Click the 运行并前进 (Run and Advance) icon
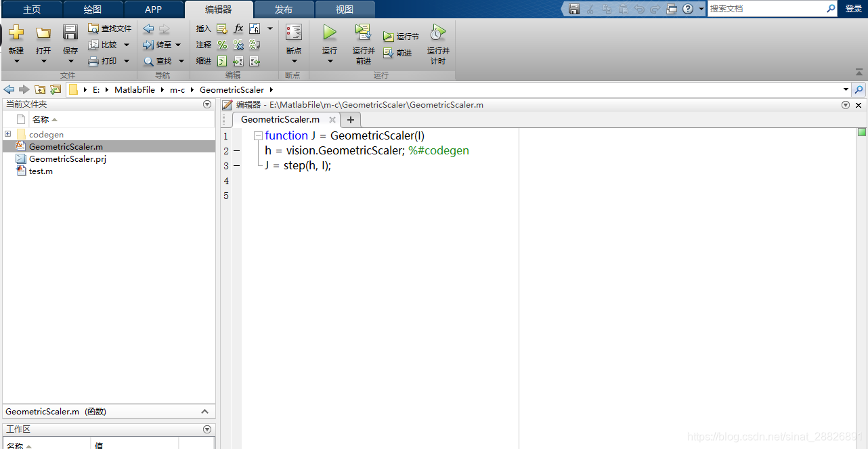This screenshot has width=868, height=449. pos(364,33)
